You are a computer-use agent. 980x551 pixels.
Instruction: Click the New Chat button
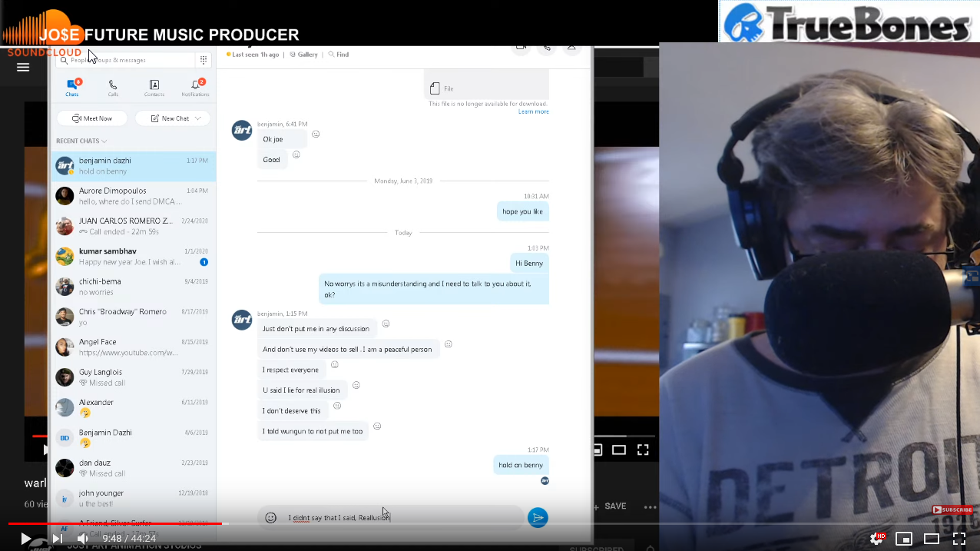(170, 118)
